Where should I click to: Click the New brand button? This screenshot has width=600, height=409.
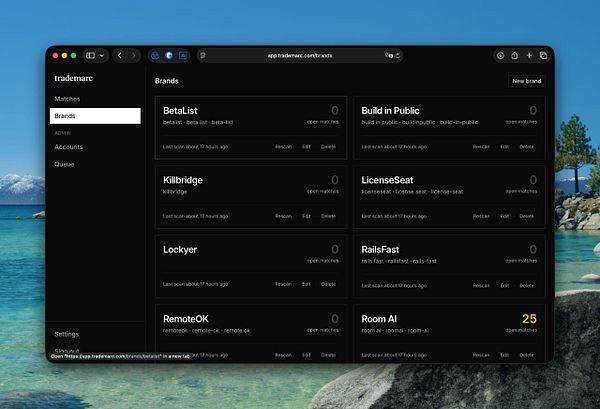click(527, 81)
